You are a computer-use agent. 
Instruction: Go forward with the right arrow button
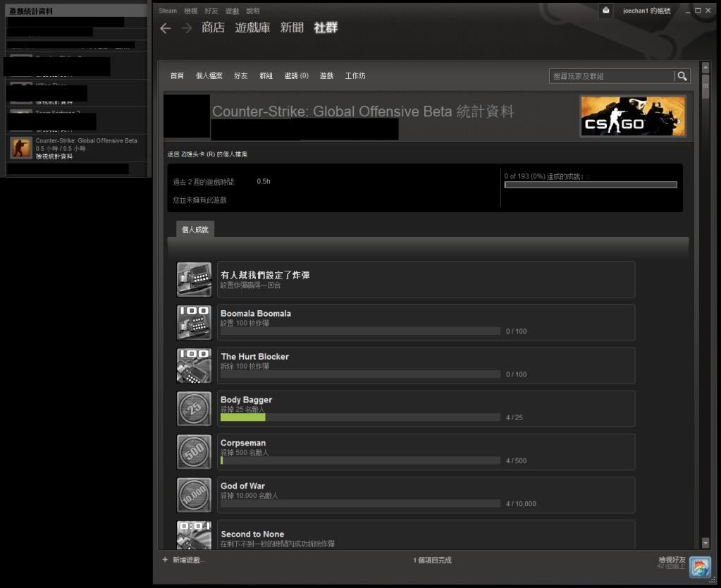(187, 28)
